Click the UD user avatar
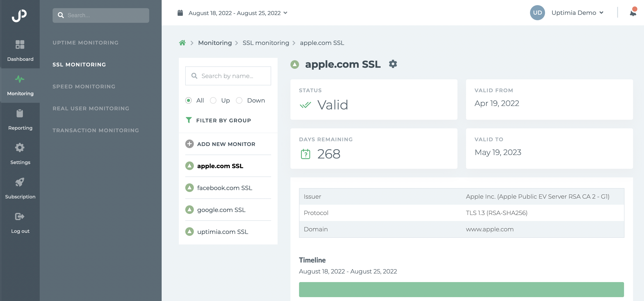This screenshot has height=301, width=644. pos(537,12)
